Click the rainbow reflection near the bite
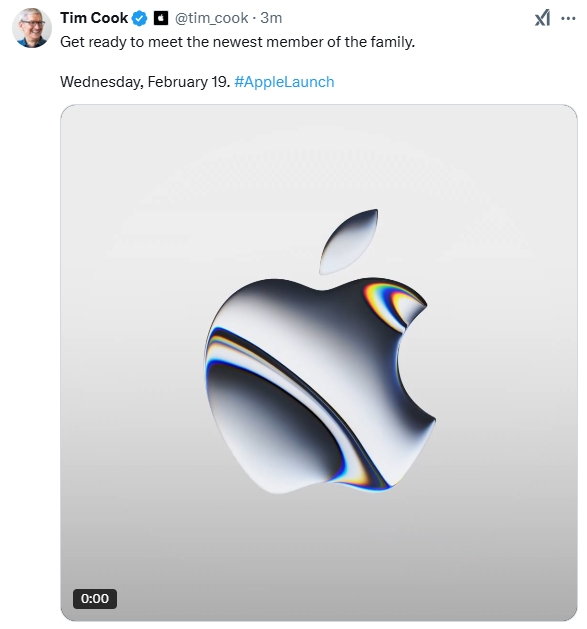This screenshot has height=629, width=587. coord(391,303)
